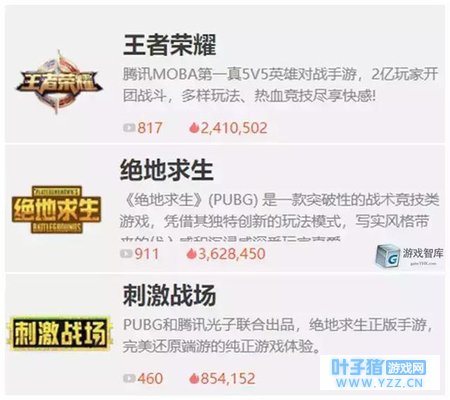Click the video icon beside 817
Viewport: 450px width, 400px height.
point(129,128)
